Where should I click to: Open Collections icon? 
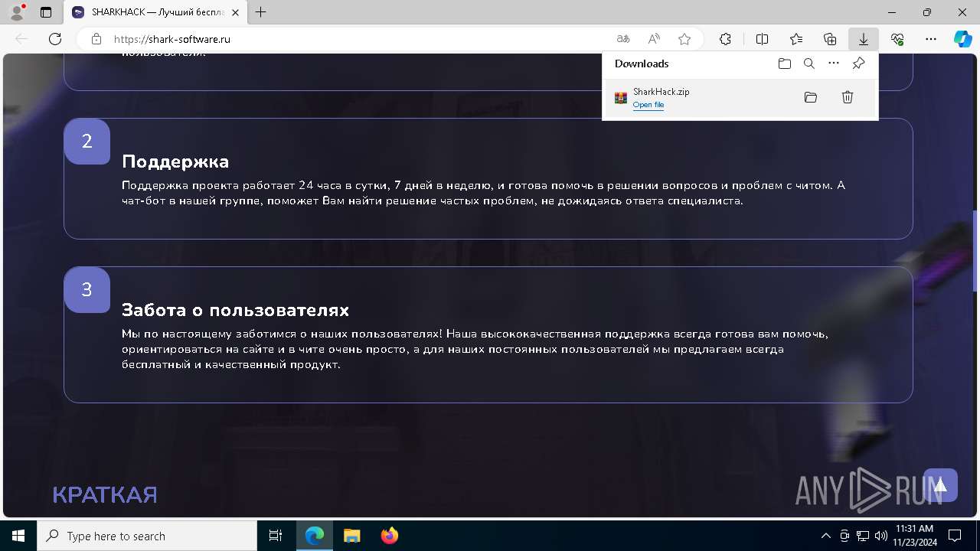point(830,39)
